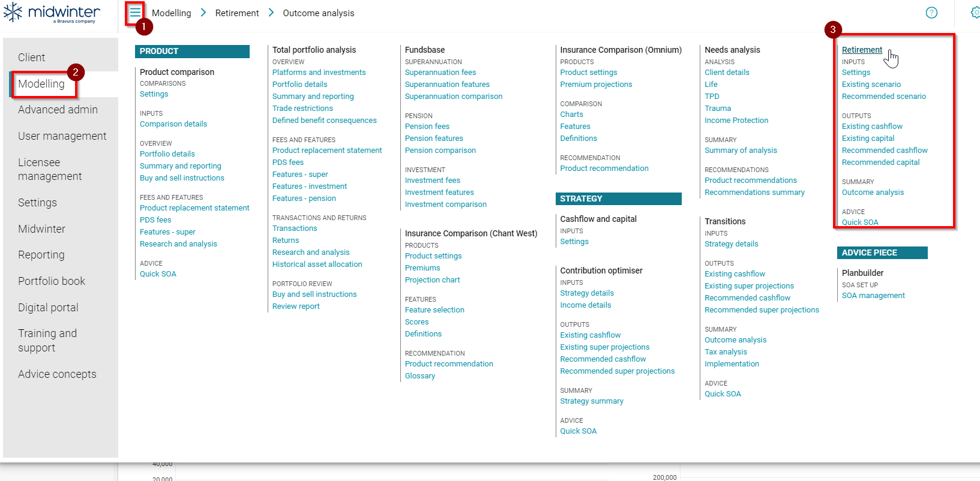Open Settings under Cashflow and capital

[574, 242]
